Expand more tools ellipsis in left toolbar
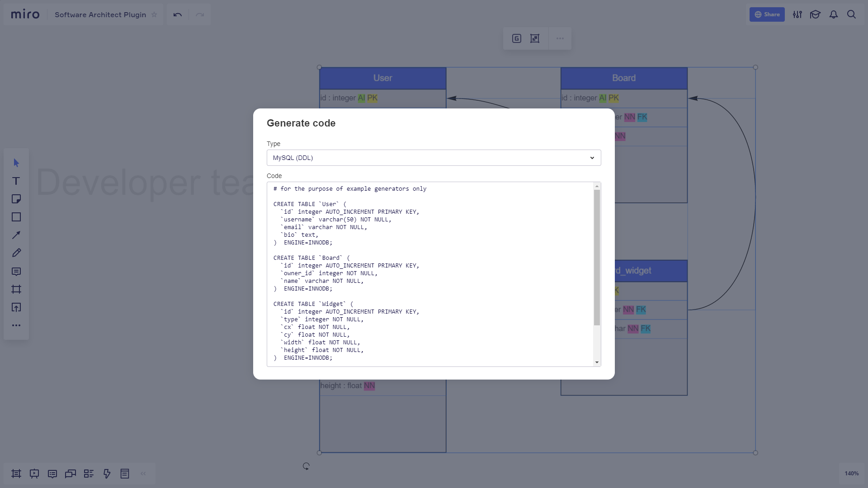Viewport: 868px width, 488px height. pyautogui.click(x=16, y=325)
